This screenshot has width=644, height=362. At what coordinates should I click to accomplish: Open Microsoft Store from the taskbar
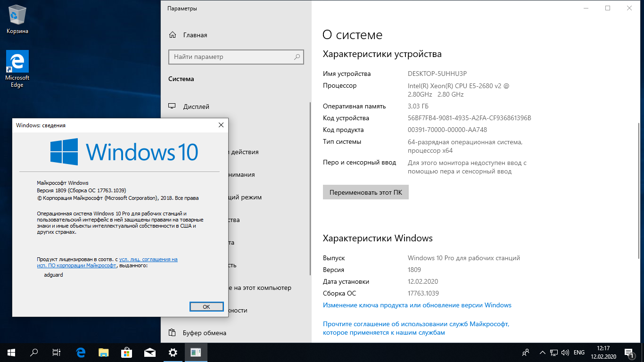[x=127, y=352]
